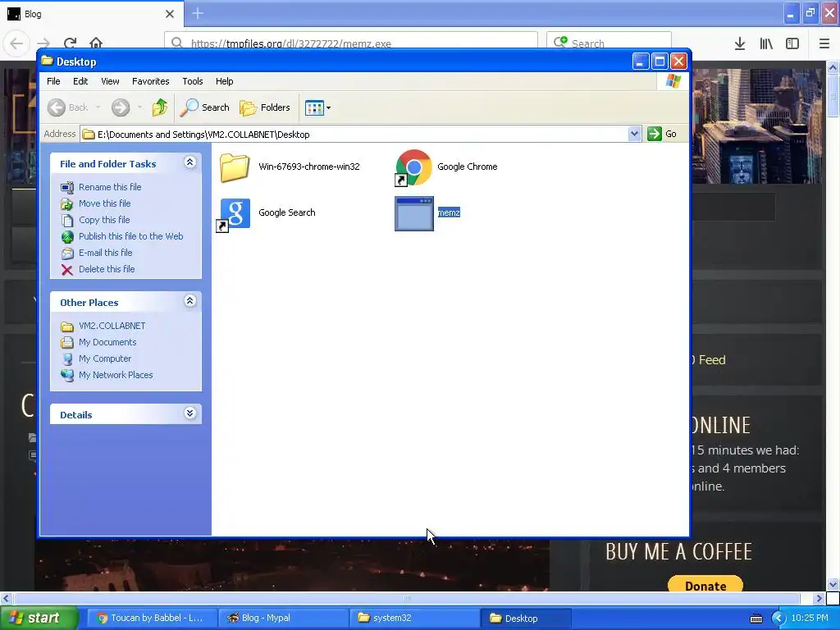Click E-mail this file
Screen dimensions: 840x630
click(106, 253)
